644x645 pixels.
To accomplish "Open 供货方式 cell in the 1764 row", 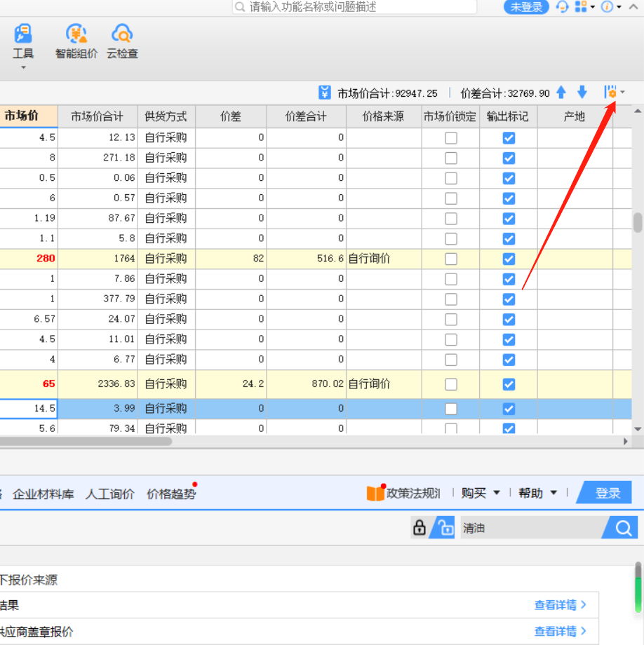I will (166, 259).
